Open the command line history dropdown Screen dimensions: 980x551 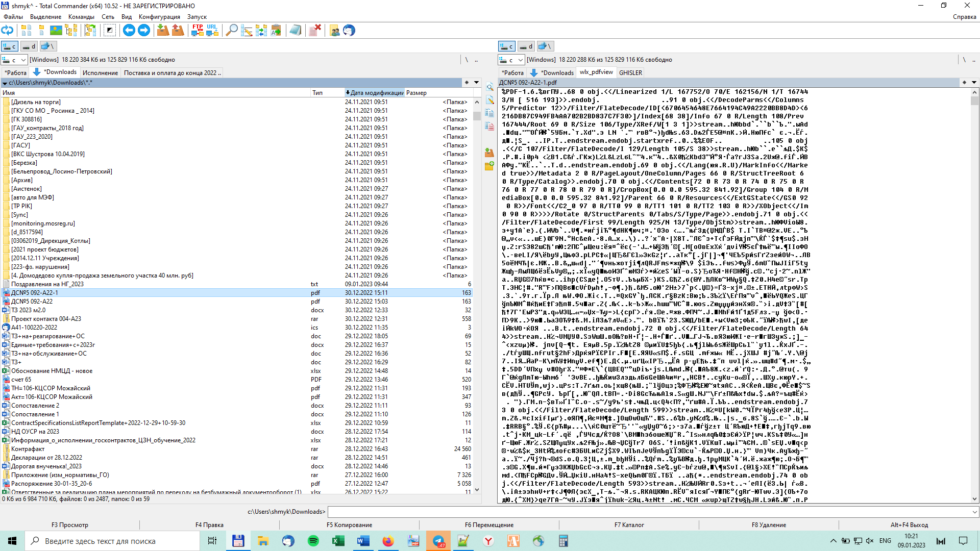click(974, 512)
